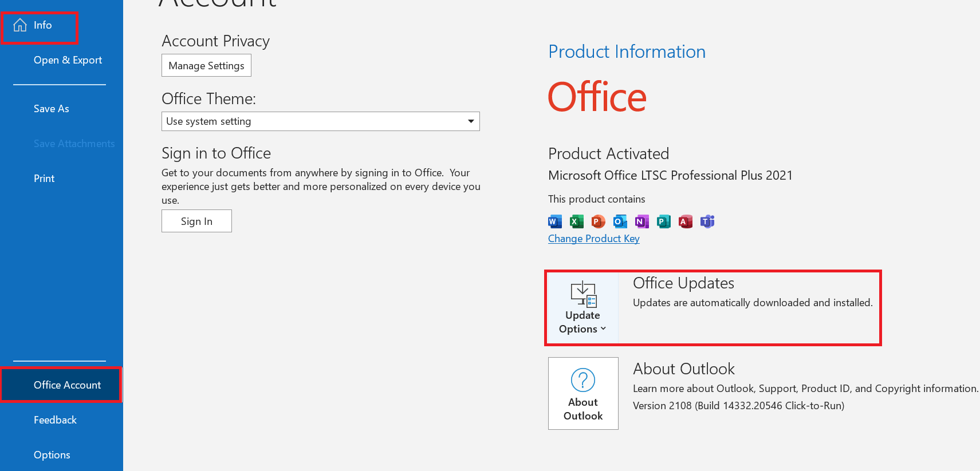Click the About Outlook heading text
Image resolution: width=980 pixels, height=471 pixels.
(x=683, y=369)
